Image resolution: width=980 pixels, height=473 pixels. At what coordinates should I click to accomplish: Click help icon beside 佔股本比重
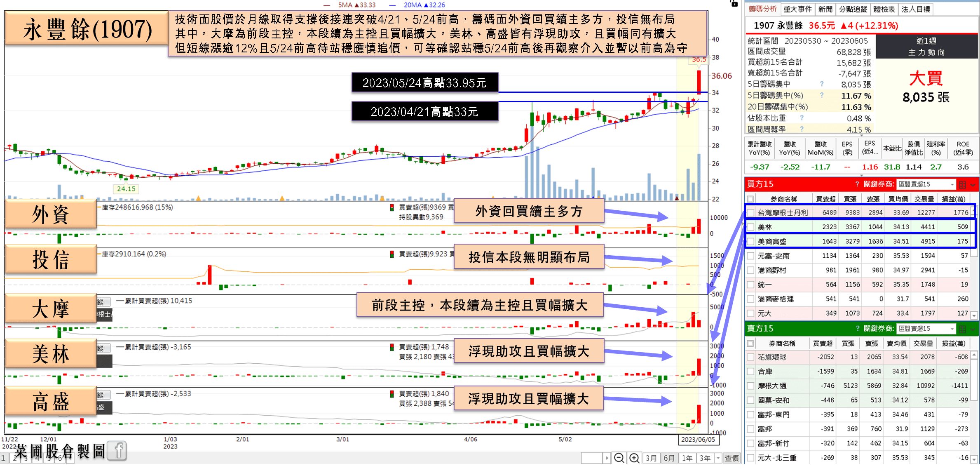click(802, 118)
